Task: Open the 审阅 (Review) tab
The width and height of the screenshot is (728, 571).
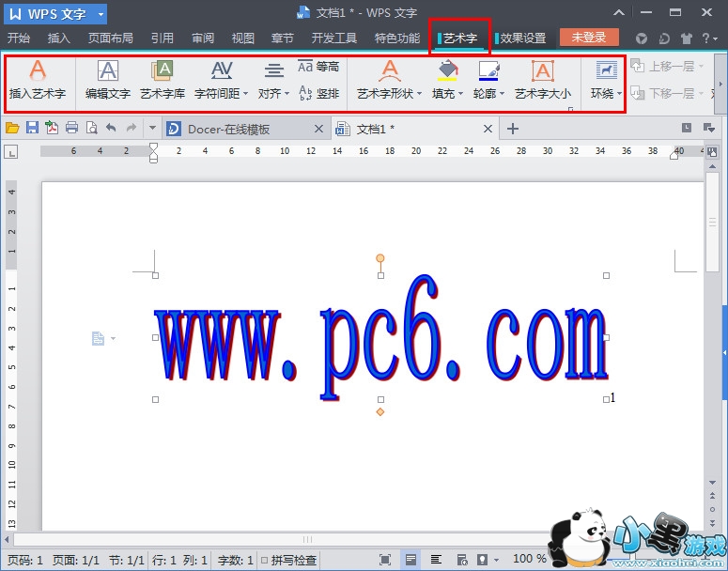Action: tap(203, 38)
